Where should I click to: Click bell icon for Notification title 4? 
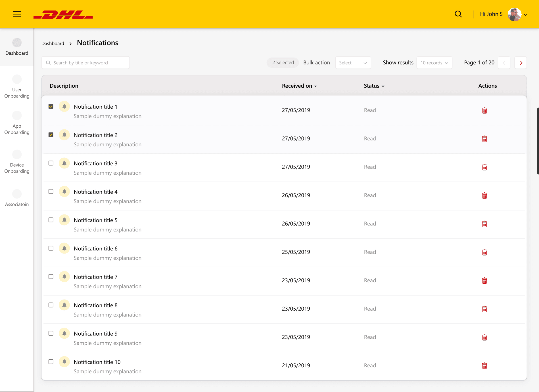pyautogui.click(x=64, y=191)
